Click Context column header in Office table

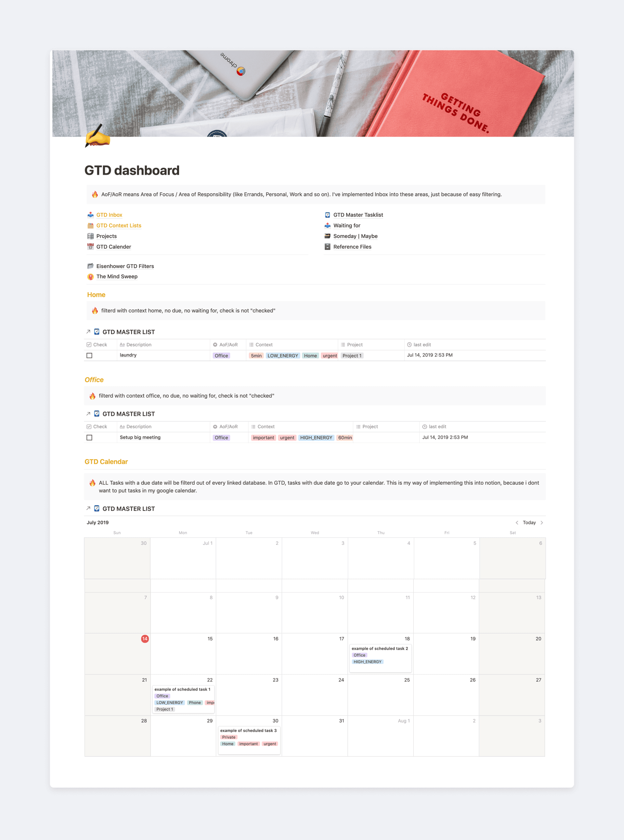click(x=301, y=427)
